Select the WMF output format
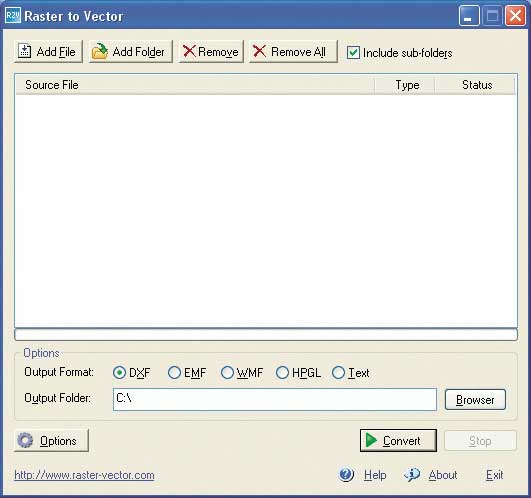This screenshot has width=531, height=498. (227, 372)
